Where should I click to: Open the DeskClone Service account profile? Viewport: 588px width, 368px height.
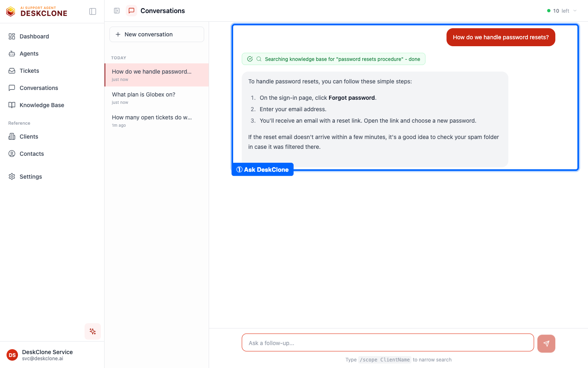(52, 355)
